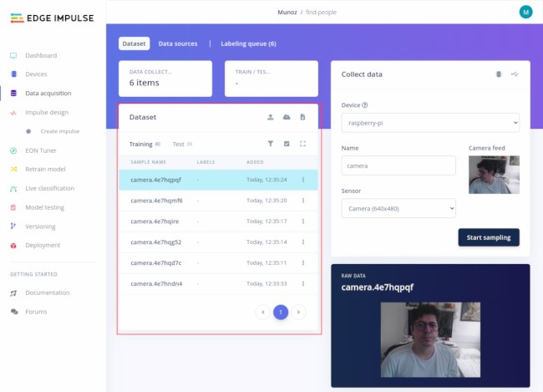Click the USB connect icon in Collect data

515,74
